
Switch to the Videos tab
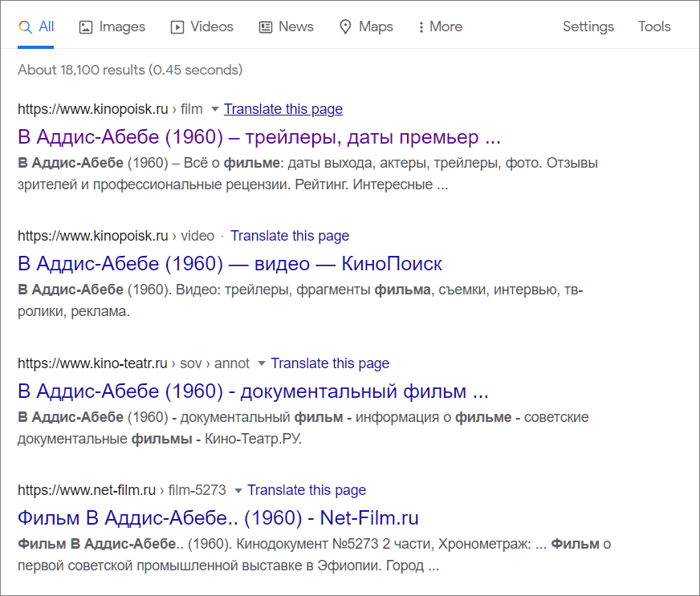[201, 26]
